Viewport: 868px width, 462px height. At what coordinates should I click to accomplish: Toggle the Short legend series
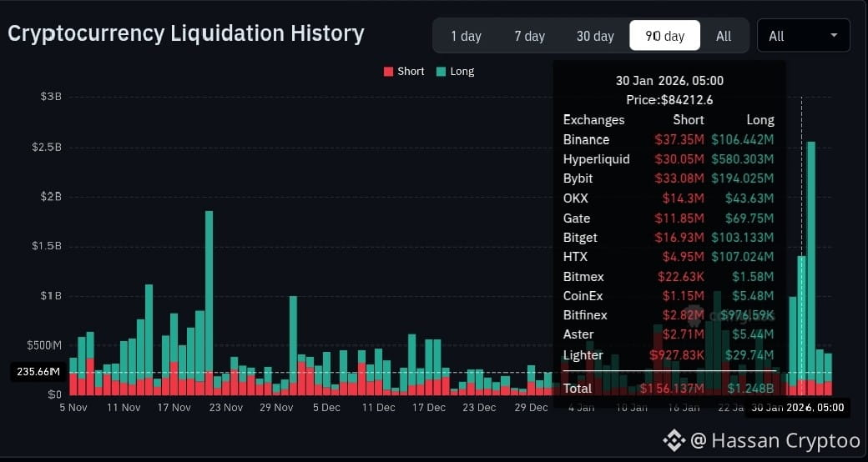coord(404,72)
